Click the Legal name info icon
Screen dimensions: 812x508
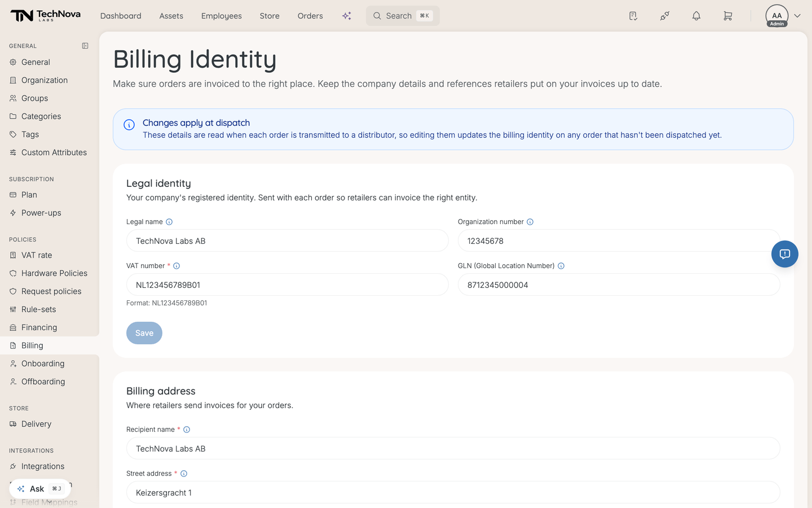[x=169, y=222]
